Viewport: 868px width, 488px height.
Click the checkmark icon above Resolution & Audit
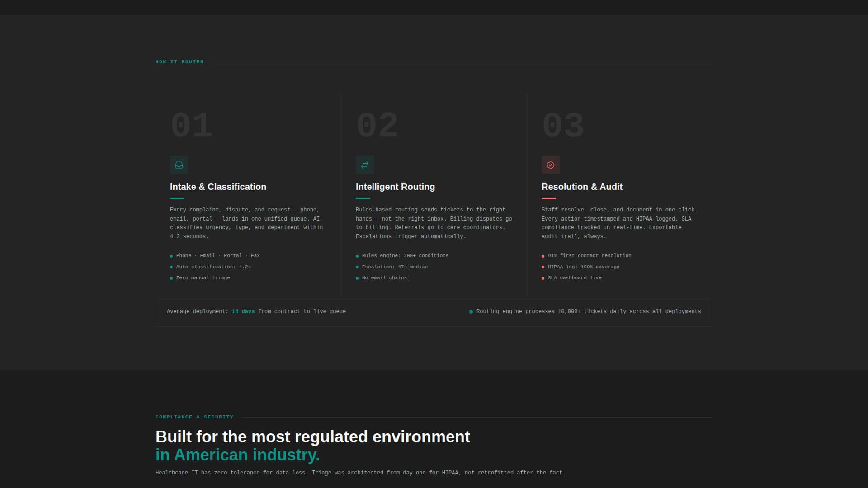click(551, 165)
